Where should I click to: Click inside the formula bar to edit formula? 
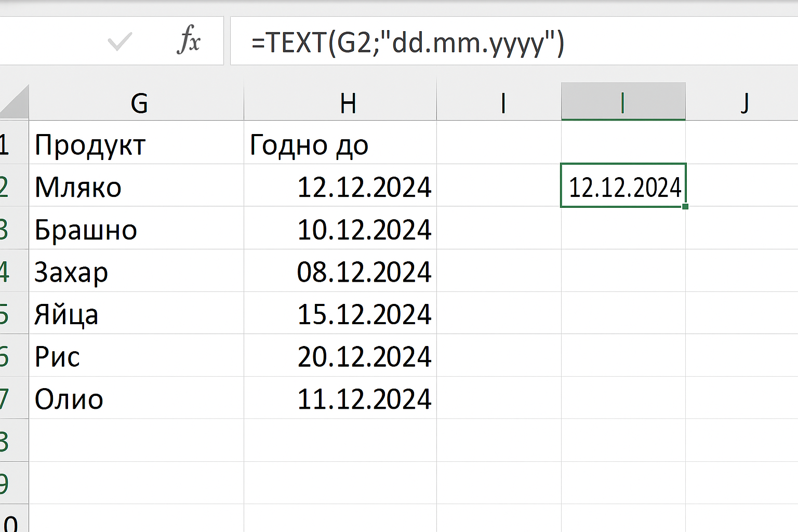click(468, 42)
